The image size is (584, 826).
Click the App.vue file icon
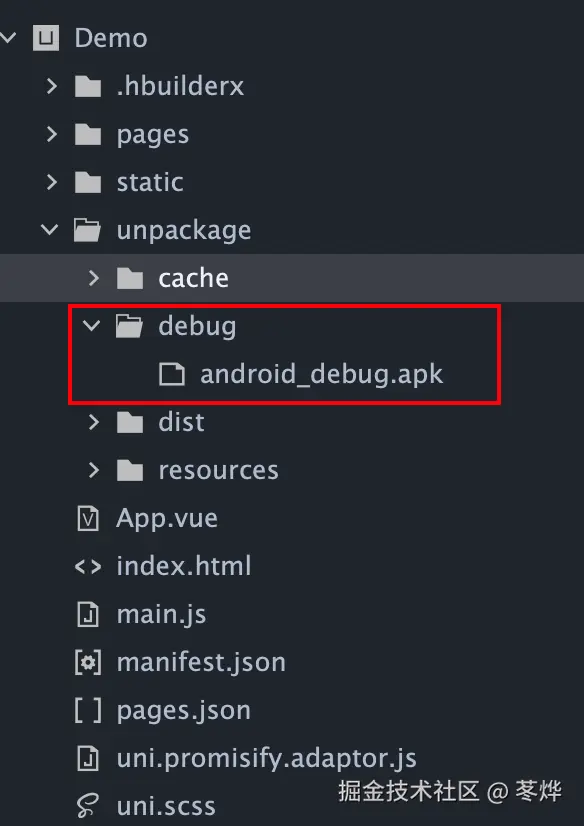tap(88, 518)
